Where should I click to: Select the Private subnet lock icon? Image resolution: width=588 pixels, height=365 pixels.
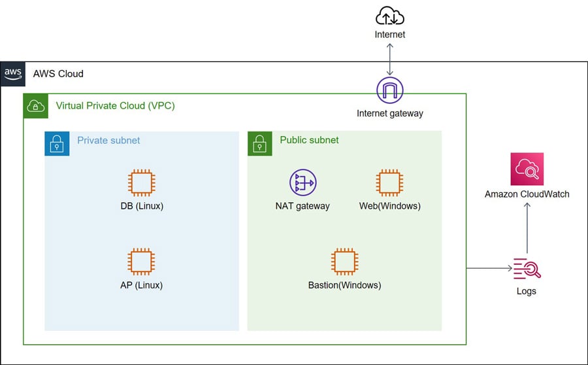[x=57, y=143]
